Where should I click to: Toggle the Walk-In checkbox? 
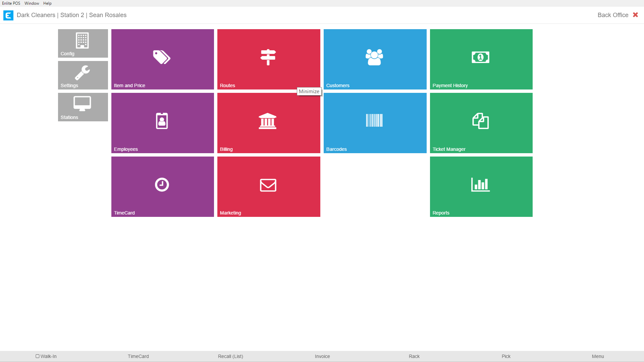click(38, 356)
